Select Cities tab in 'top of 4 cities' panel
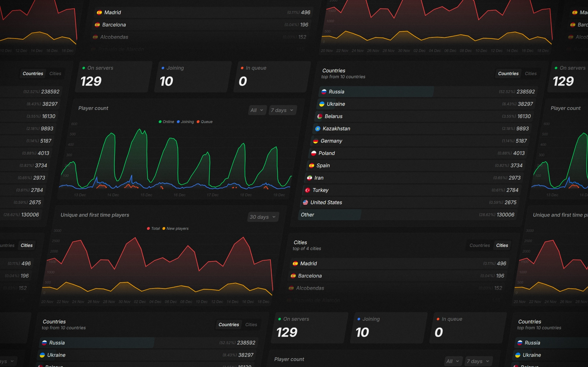Screen dimensions: 588x367 click(502, 246)
